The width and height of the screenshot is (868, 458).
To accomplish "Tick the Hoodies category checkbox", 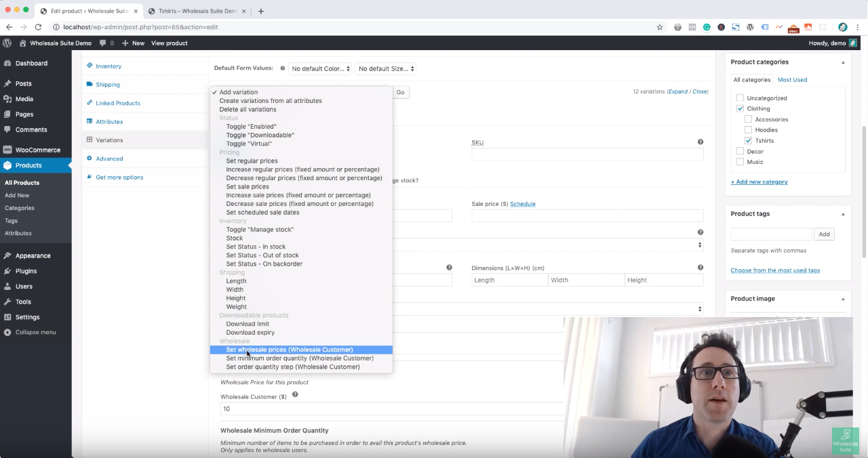I will click(x=748, y=130).
